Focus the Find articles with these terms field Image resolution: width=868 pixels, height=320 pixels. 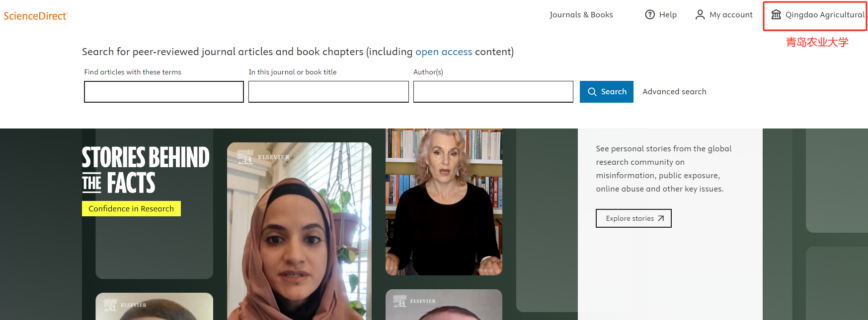(164, 92)
